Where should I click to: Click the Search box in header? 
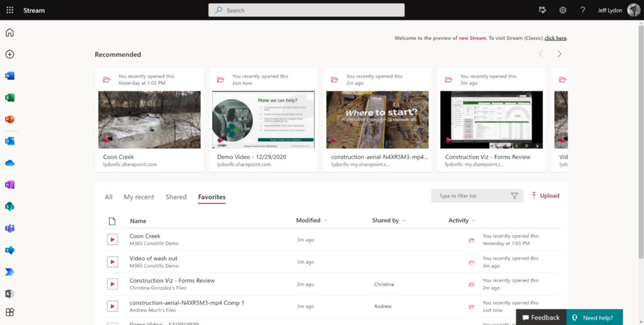(306, 10)
